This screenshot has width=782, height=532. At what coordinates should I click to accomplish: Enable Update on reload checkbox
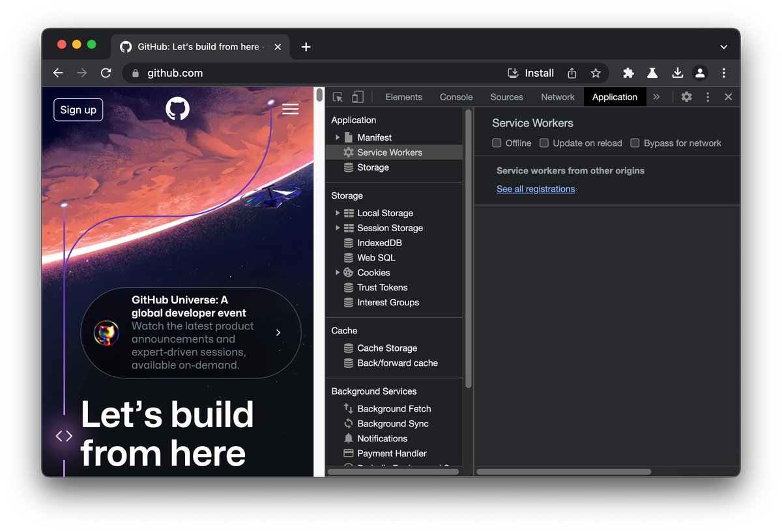pyautogui.click(x=544, y=143)
